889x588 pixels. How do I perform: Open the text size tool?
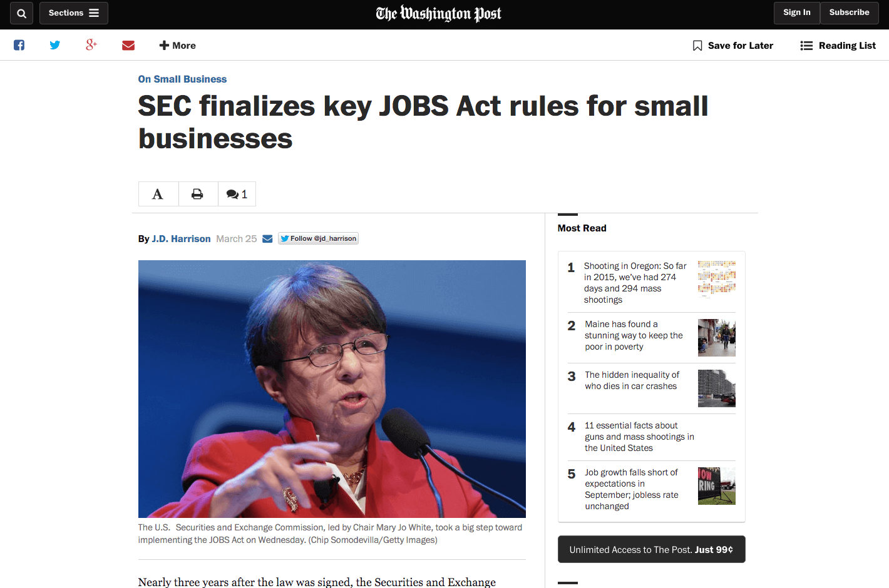pos(158,194)
